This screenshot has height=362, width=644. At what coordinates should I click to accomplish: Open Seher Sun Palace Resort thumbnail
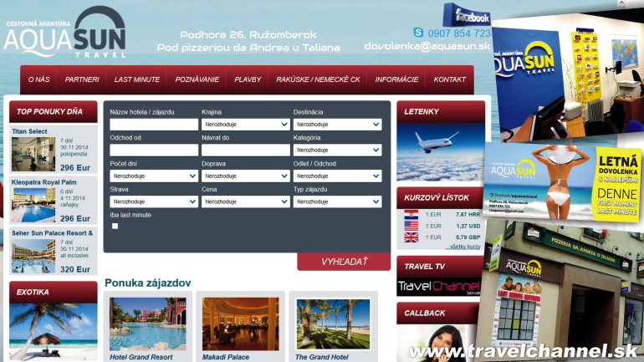(33, 256)
